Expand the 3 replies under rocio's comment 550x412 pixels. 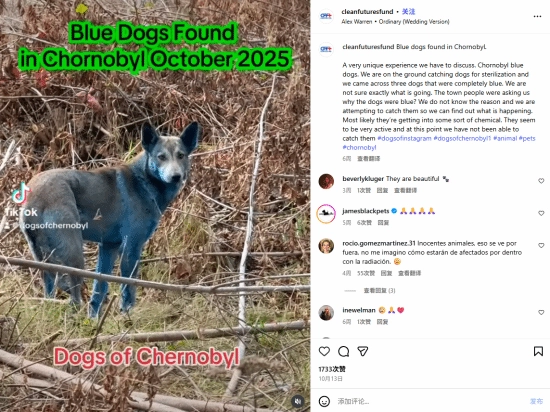point(380,290)
